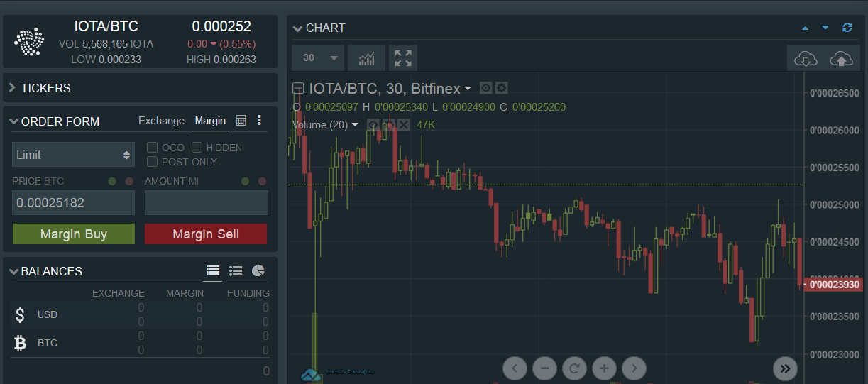Viewport: 868px width, 384px height.
Task: Open the order form three-dot options menu
Action: click(x=259, y=121)
